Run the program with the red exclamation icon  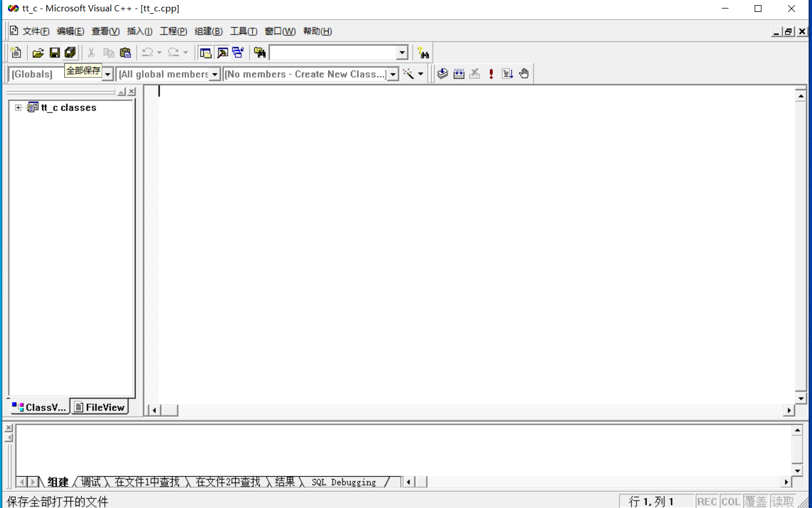point(491,74)
